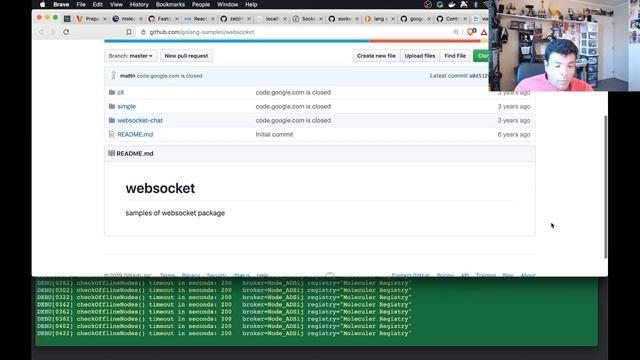Close the "mole" tab

click(x=141, y=19)
